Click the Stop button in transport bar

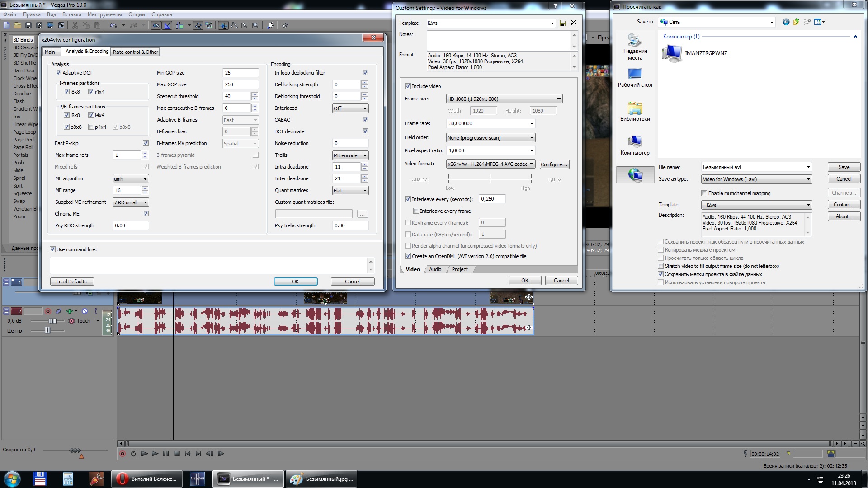(x=177, y=454)
